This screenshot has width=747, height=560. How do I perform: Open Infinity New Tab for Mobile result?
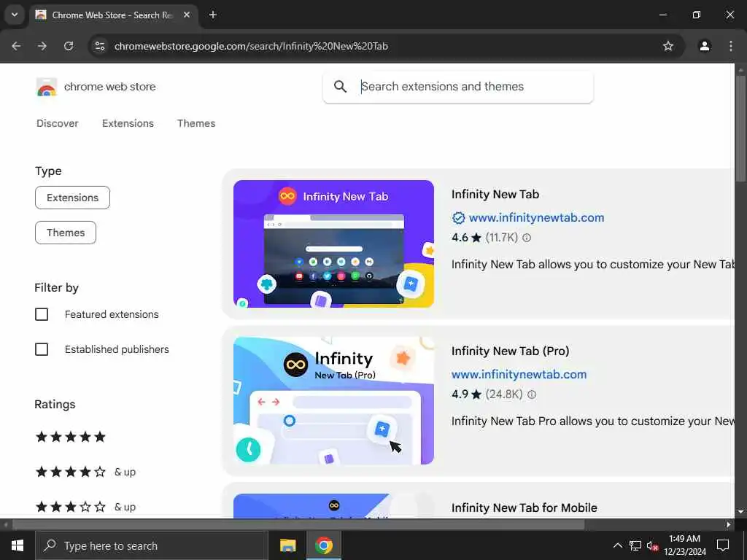click(x=524, y=508)
